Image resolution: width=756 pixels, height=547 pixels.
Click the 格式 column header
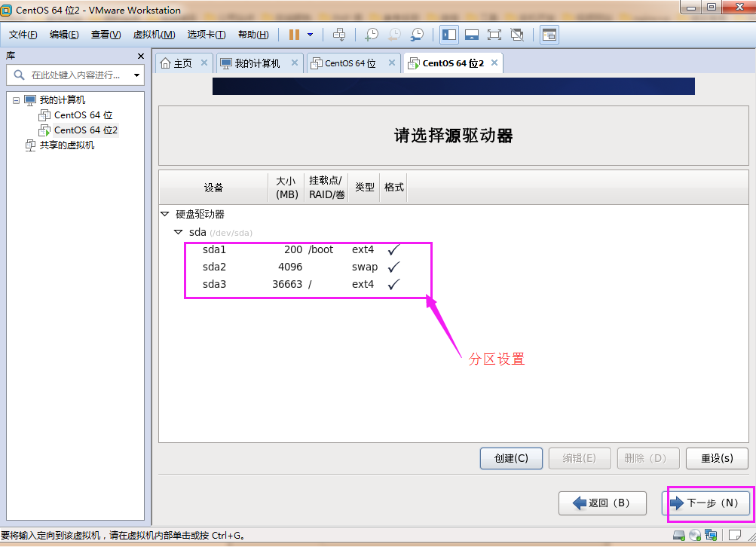(x=394, y=188)
